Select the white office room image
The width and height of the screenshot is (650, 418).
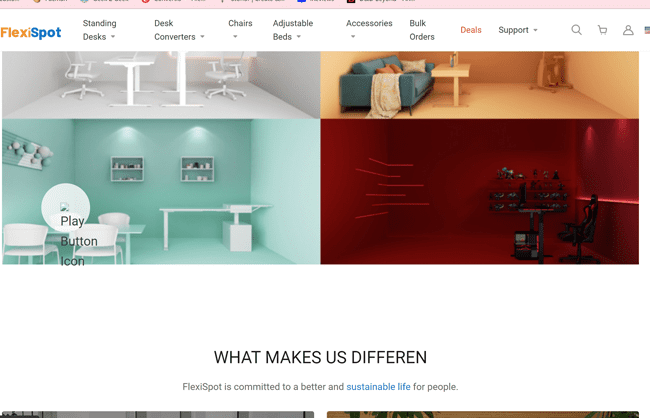161,85
